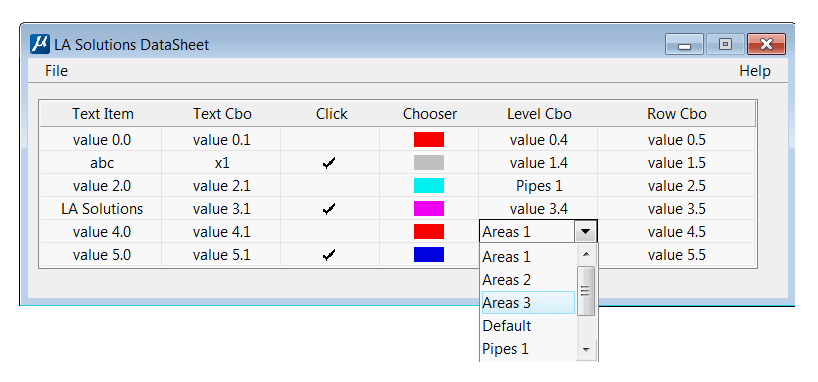Open the grey color chooser in abc row

pos(429,163)
